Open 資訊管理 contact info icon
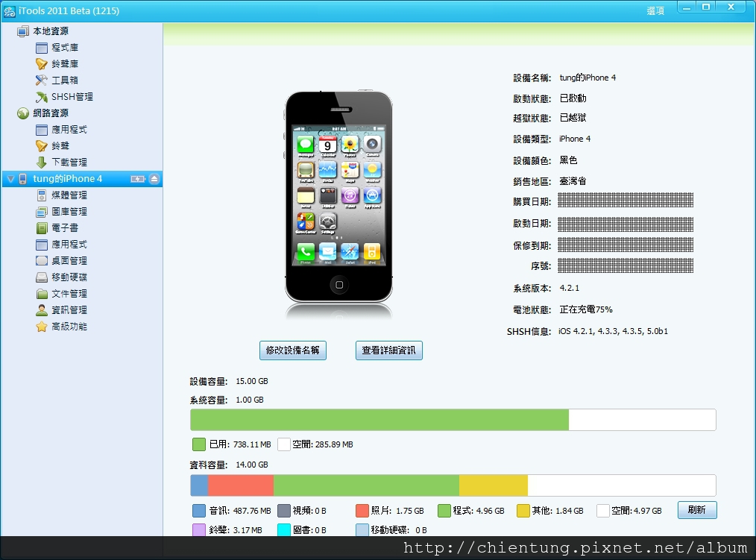 point(42,310)
